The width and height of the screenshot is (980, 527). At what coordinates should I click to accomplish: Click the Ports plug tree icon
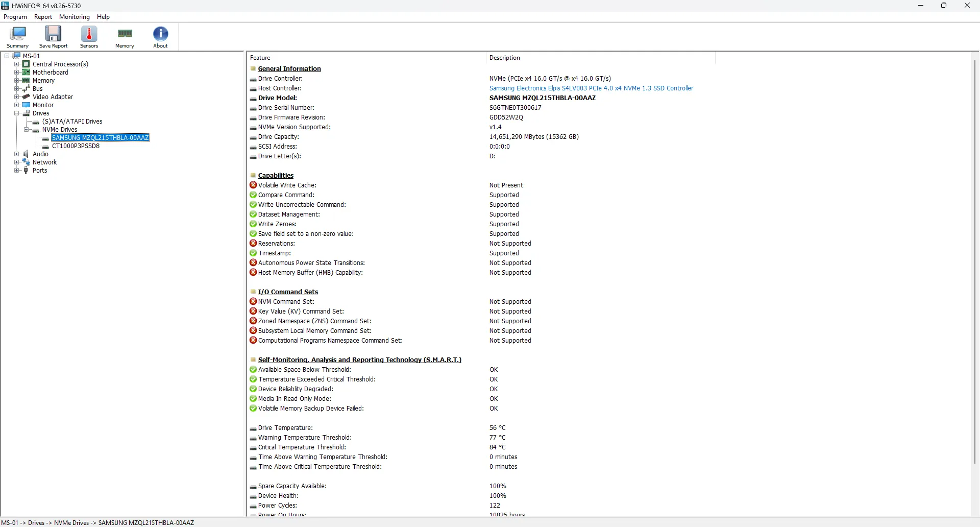[26, 170]
